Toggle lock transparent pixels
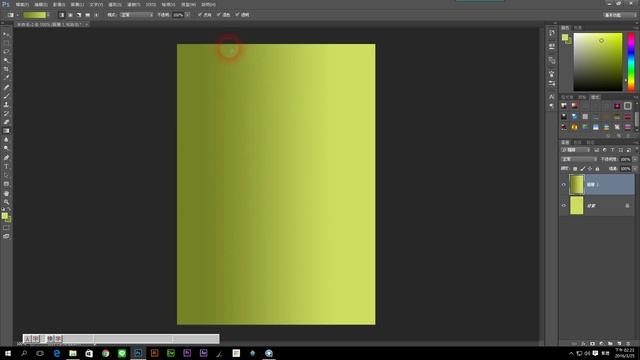This screenshot has width=640, height=360. (575, 169)
